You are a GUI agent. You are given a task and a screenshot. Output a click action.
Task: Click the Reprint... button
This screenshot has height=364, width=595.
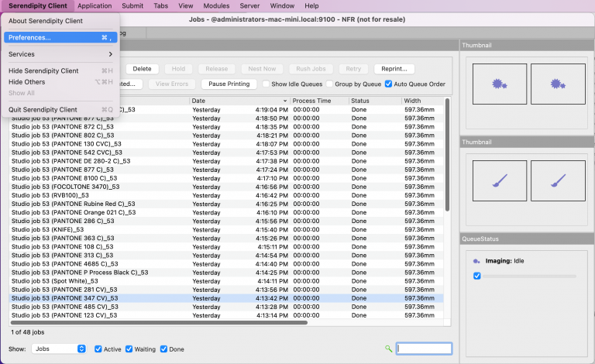394,69
